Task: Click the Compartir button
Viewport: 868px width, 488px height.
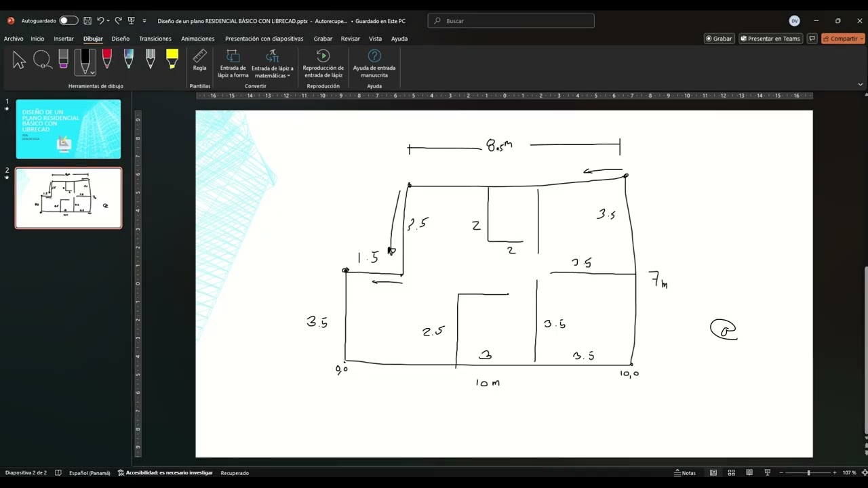Action: coord(843,39)
